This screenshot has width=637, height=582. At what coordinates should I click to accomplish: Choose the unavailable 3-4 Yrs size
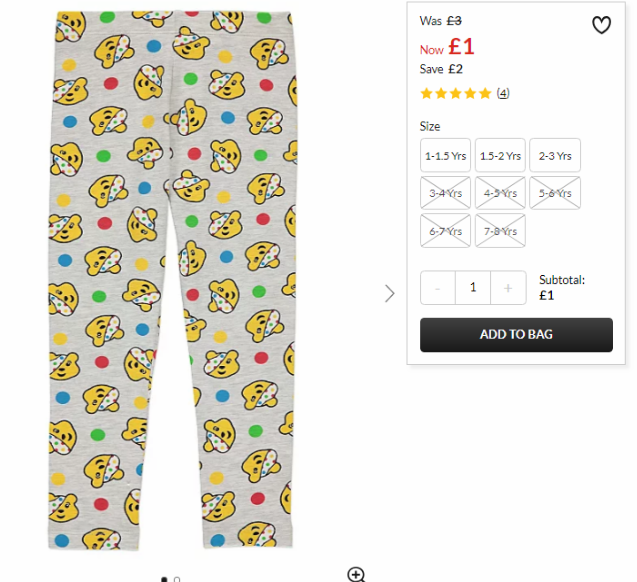point(445,193)
